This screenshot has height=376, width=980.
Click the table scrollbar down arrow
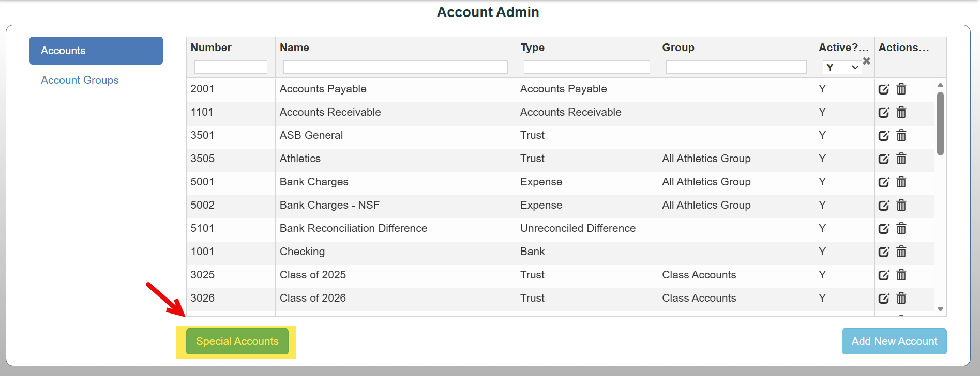940,309
